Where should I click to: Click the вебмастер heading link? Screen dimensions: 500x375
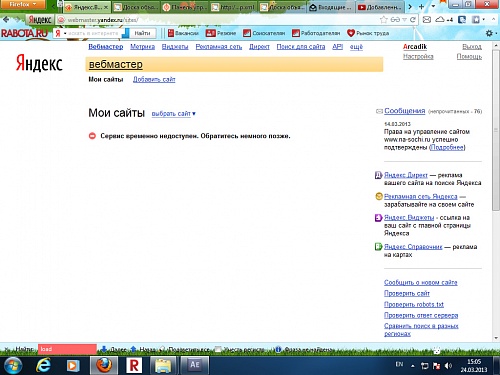[x=116, y=64]
